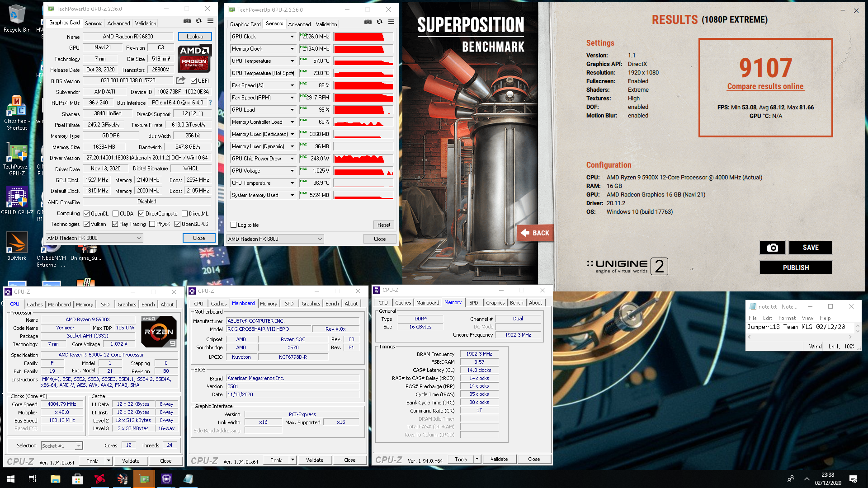Expand the GPU Clock sensor dropdown
Image resolution: width=868 pixels, height=488 pixels.
(x=292, y=37)
